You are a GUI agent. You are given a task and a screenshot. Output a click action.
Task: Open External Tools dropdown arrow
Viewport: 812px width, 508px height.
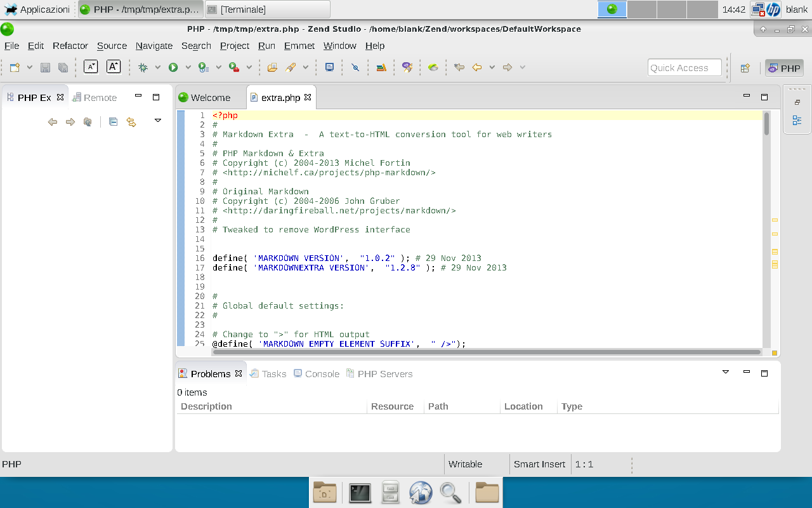(249, 67)
